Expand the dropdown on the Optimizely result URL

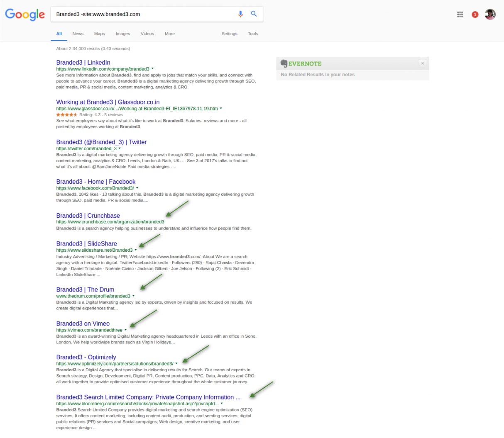coord(177,363)
